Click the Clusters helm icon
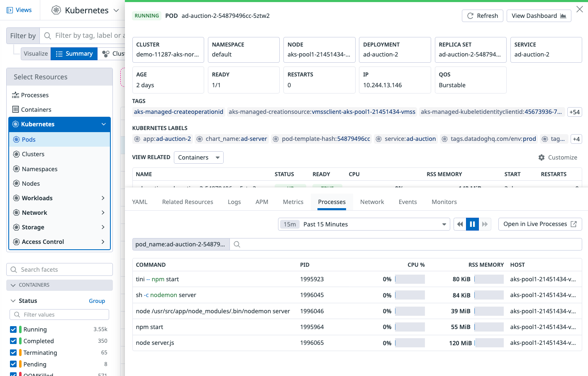 point(17,154)
